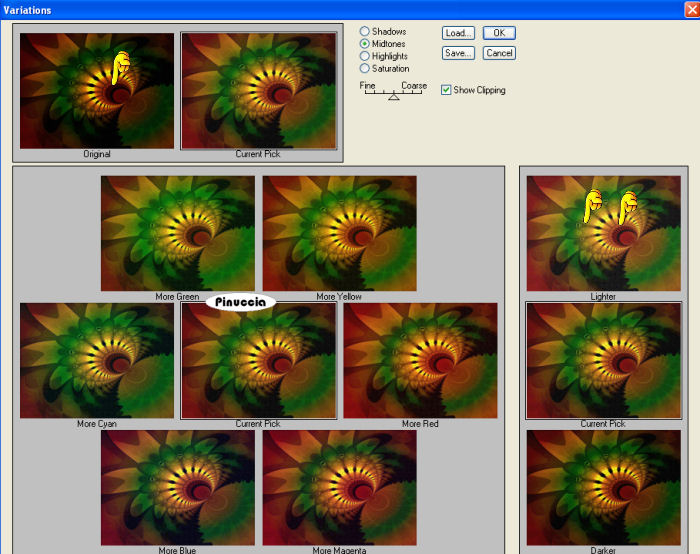Select the Midtones radio button

365,44
